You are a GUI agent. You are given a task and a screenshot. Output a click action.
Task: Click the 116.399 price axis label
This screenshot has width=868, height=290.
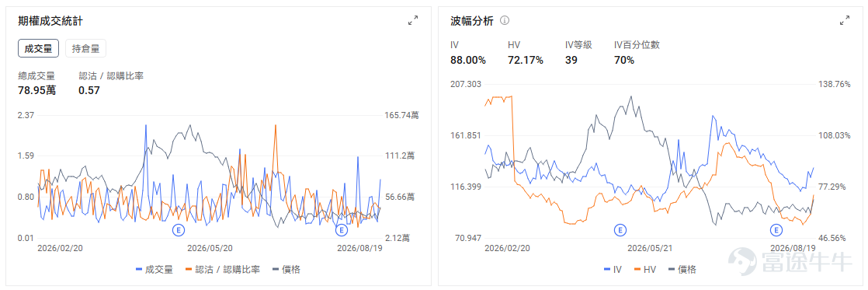point(466,187)
